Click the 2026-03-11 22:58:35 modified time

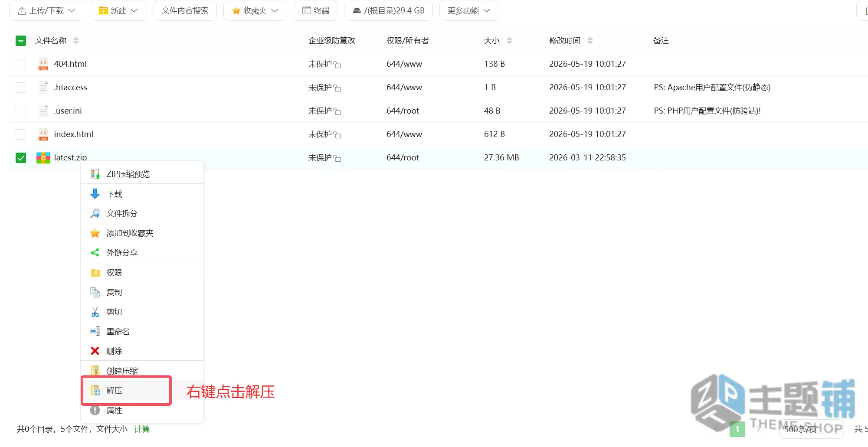587,157
